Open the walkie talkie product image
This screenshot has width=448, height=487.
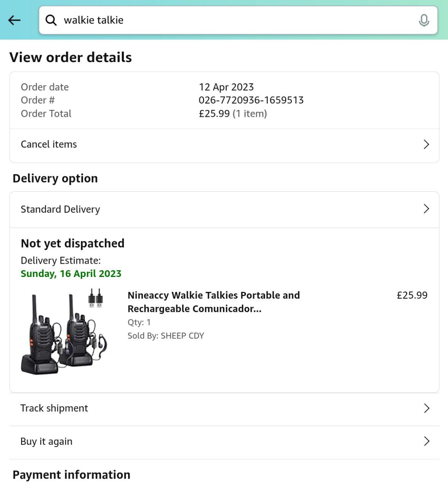pos(64,332)
